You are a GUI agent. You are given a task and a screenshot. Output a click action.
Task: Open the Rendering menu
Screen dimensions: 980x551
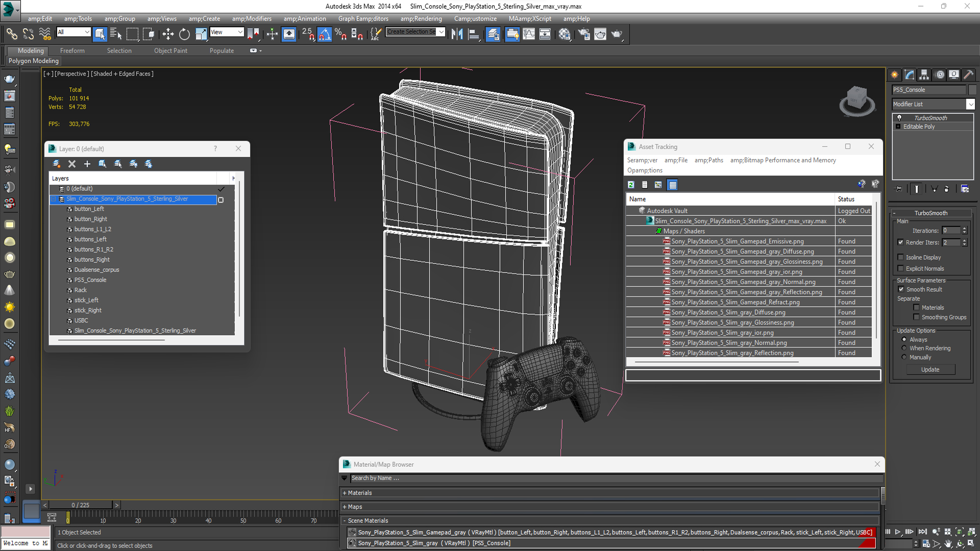click(421, 19)
